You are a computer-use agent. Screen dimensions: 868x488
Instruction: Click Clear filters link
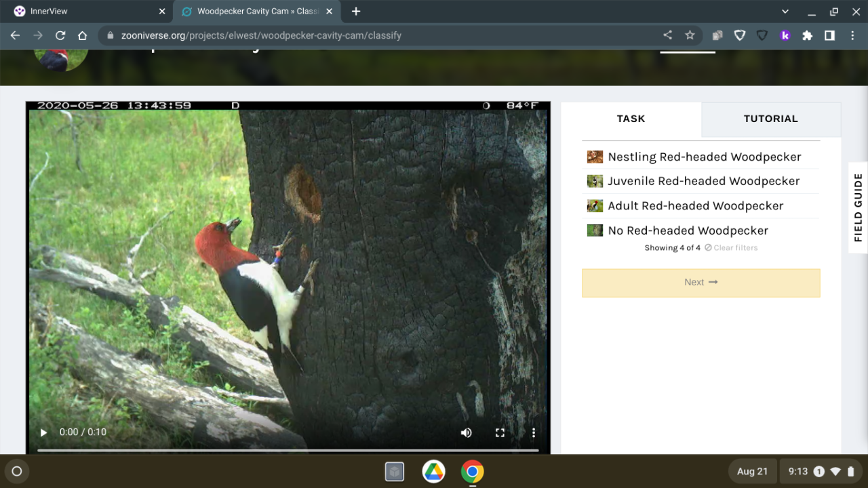[731, 247]
